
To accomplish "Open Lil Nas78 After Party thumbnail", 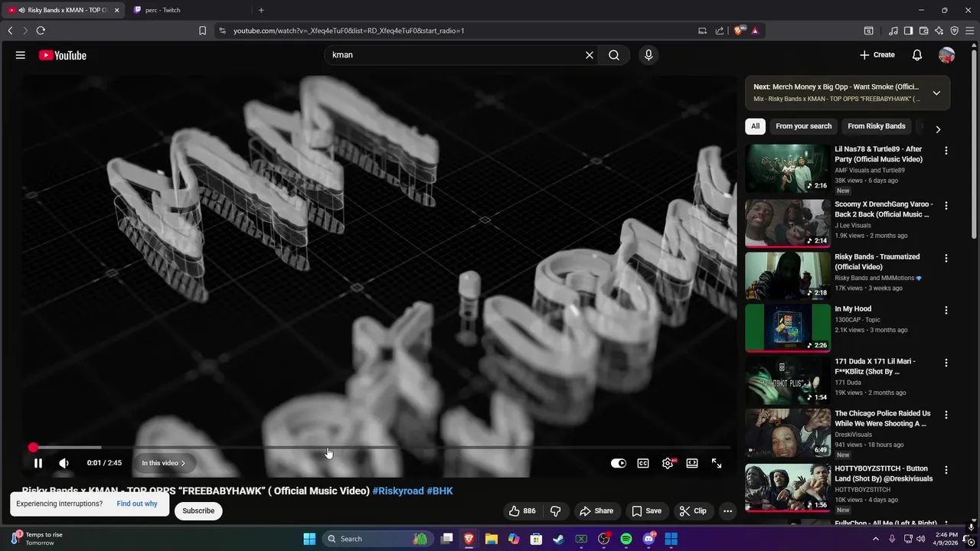I will point(788,168).
